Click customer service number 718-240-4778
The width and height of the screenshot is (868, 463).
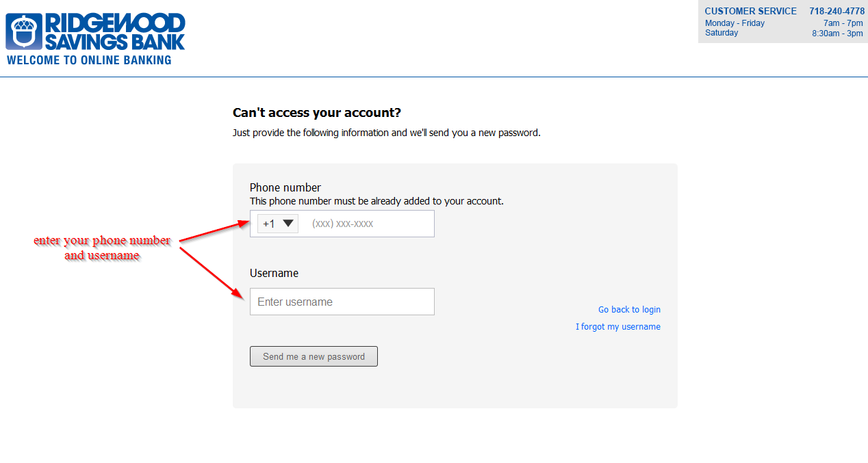coord(837,11)
